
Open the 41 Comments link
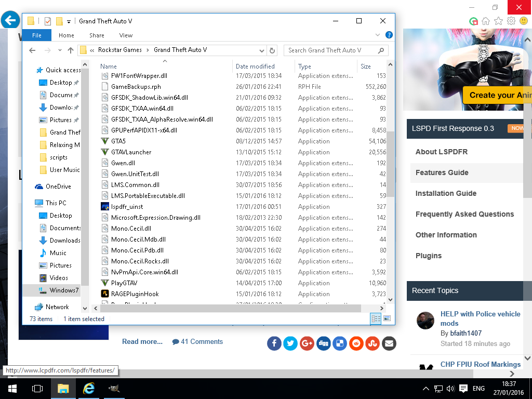click(x=197, y=342)
